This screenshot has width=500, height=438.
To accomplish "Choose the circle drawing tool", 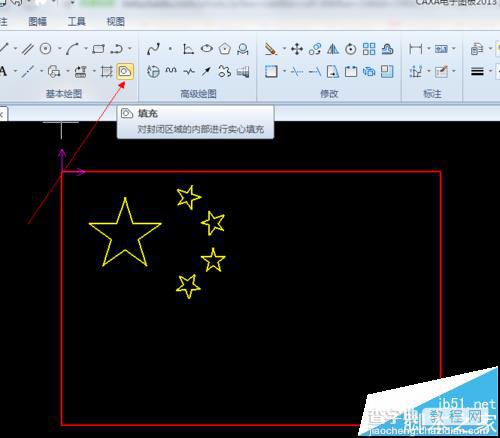I will click(46, 49).
